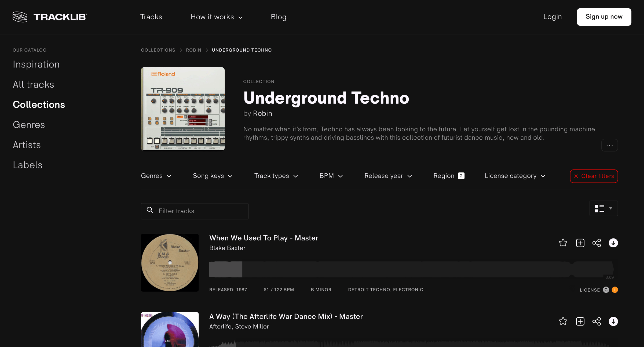Open the Region filter with 2 selected

pyautogui.click(x=449, y=176)
